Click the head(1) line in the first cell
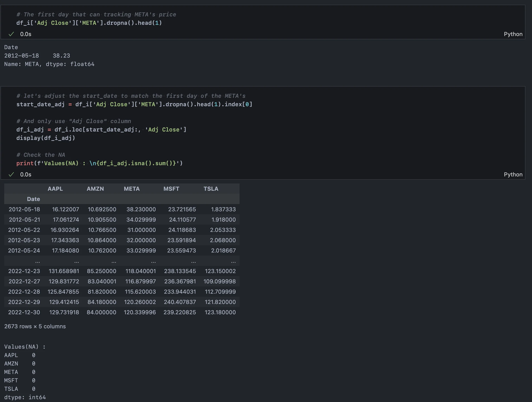The height and width of the screenshot is (402, 532). pos(89,23)
